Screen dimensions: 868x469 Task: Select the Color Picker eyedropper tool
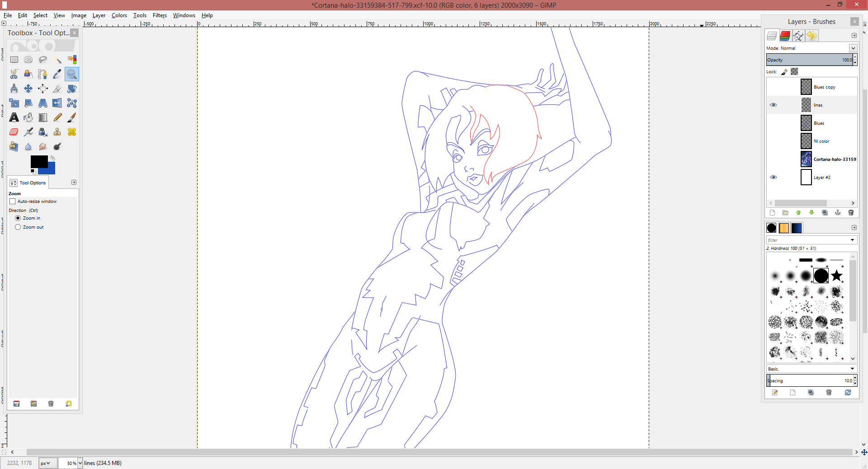[x=57, y=74]
